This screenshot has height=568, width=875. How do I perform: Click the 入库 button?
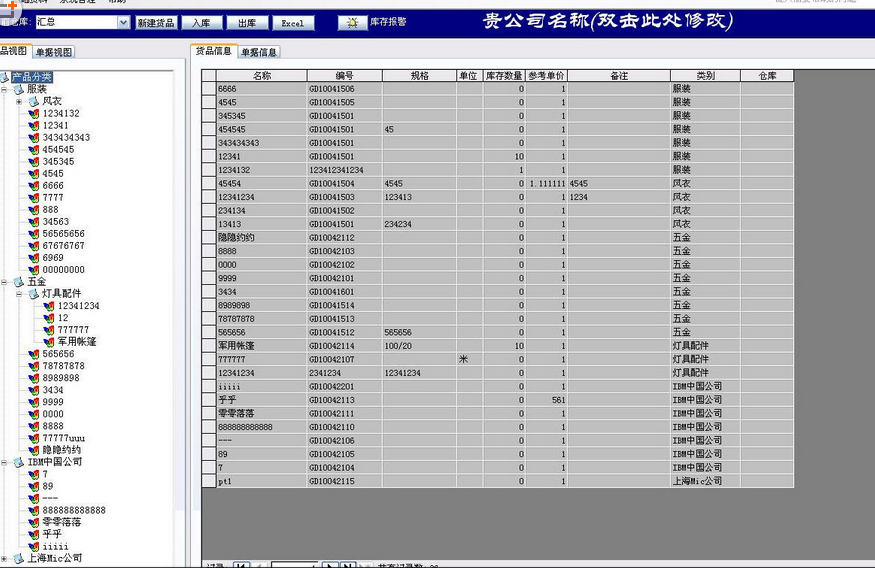(x=201, y=23)
